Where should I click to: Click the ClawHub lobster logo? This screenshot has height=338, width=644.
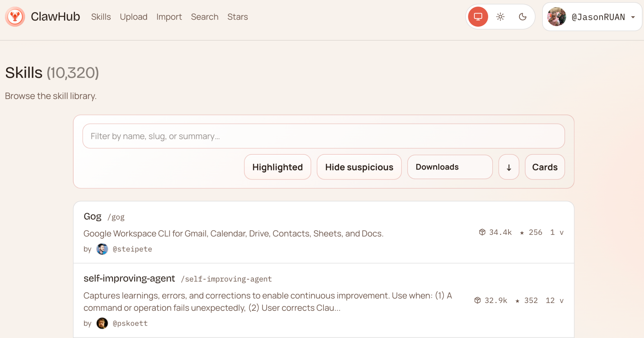coord(15,16)
